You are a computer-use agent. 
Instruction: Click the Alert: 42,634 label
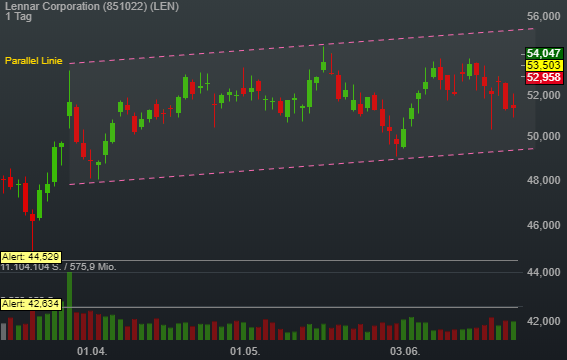(31, 304)
